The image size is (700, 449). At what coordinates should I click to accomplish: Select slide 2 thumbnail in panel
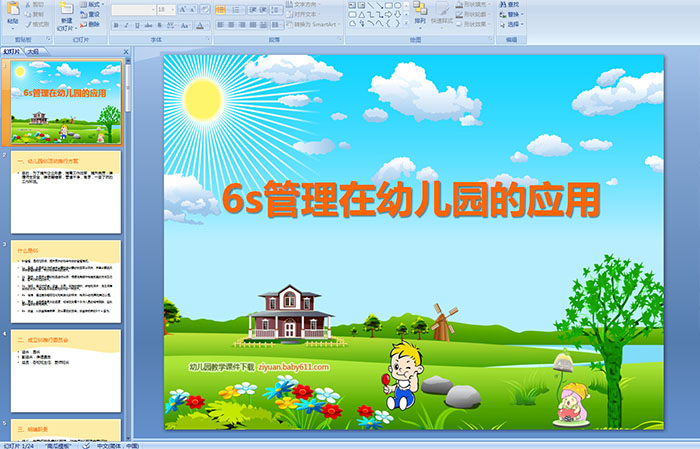coord(66,192)
